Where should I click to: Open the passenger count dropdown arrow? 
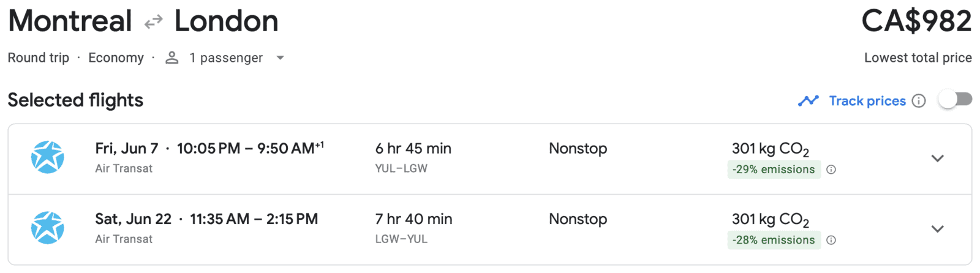(x=280, y=58)
